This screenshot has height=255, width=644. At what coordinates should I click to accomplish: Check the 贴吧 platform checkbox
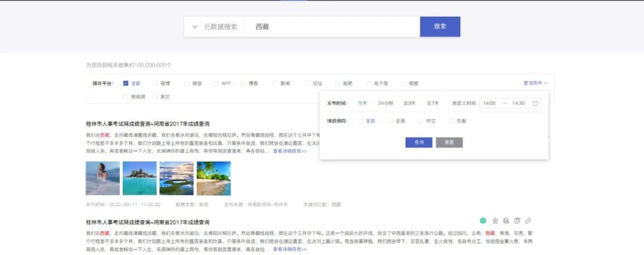pos(338,83)
